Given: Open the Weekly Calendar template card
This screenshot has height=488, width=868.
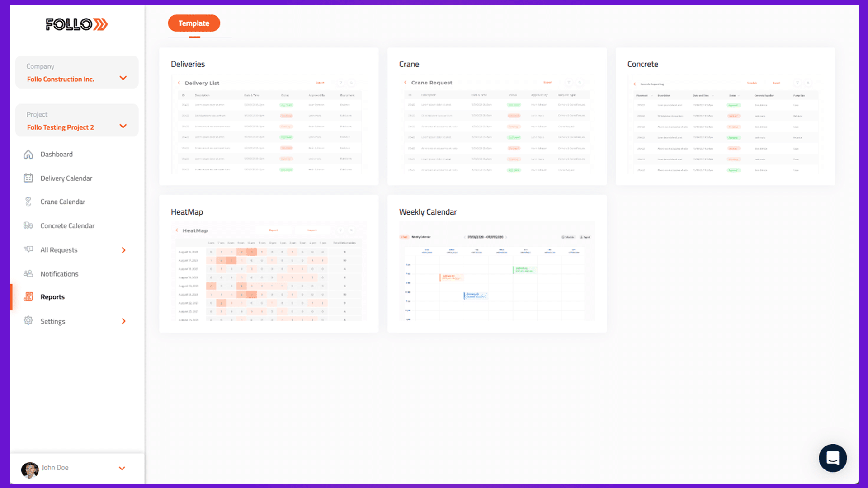Looking at the screenshot, I should click(496, 264).
